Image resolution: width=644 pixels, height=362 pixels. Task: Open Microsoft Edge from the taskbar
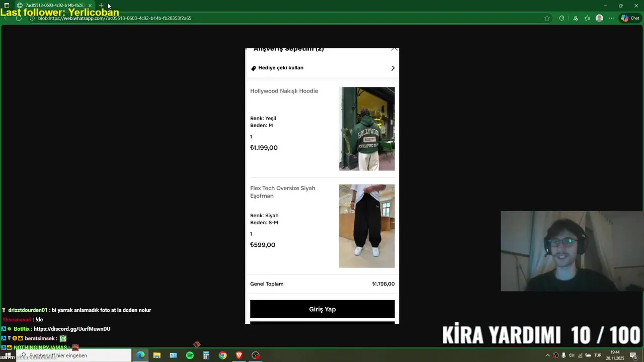[140, 355]
